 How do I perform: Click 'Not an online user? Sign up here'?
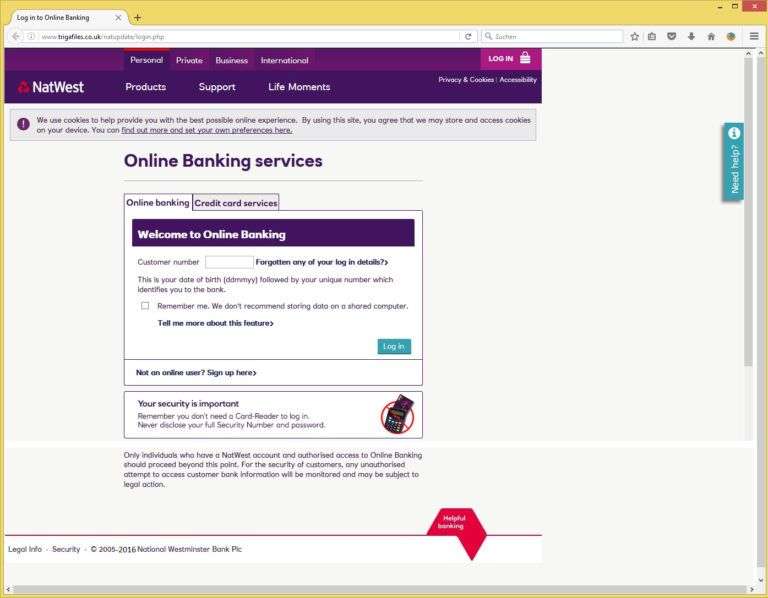coord(196,373)
